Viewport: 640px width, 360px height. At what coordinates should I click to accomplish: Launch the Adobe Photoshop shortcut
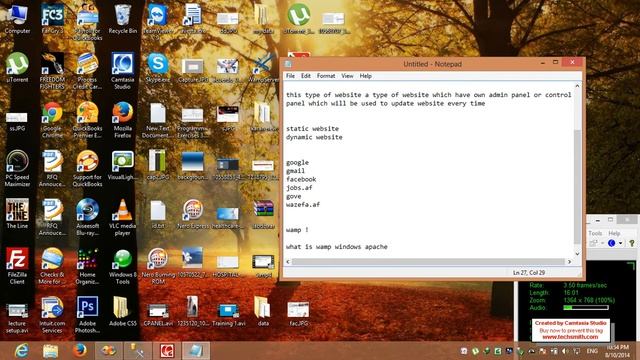(x=87, y=314)
